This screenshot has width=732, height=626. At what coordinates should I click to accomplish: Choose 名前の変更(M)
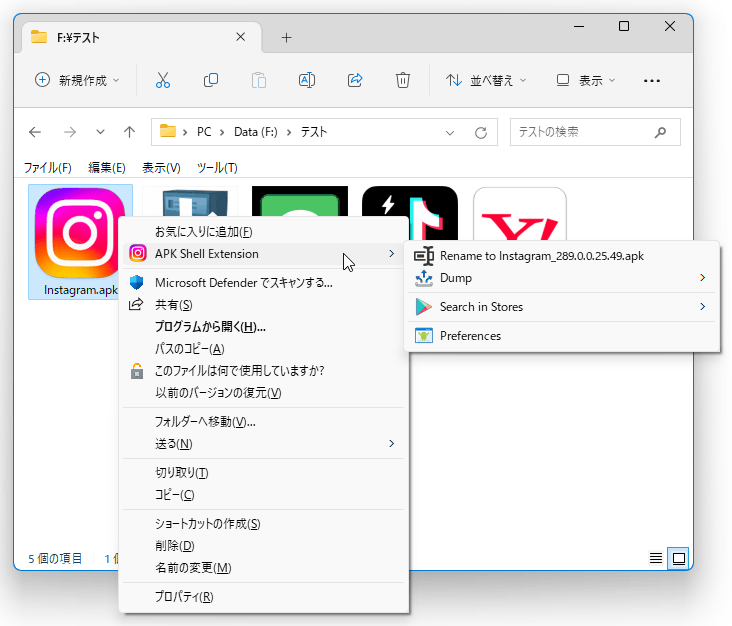click(x=263, y=568)
